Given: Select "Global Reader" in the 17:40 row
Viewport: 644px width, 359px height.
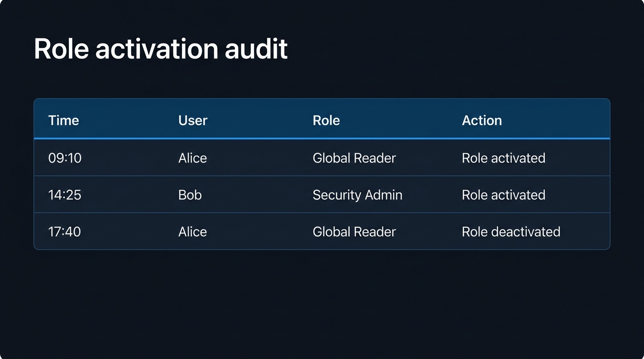Looking at the screenshot, I should (x=354, y=231).
